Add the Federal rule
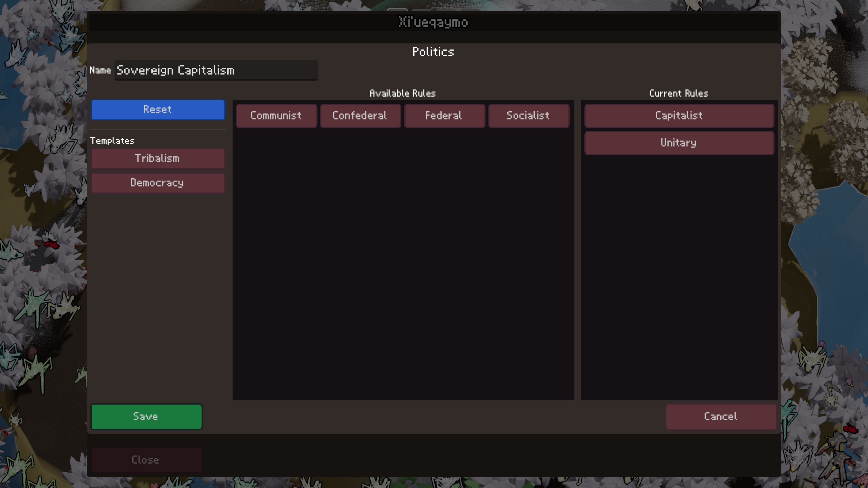 (x=443, y=115)
